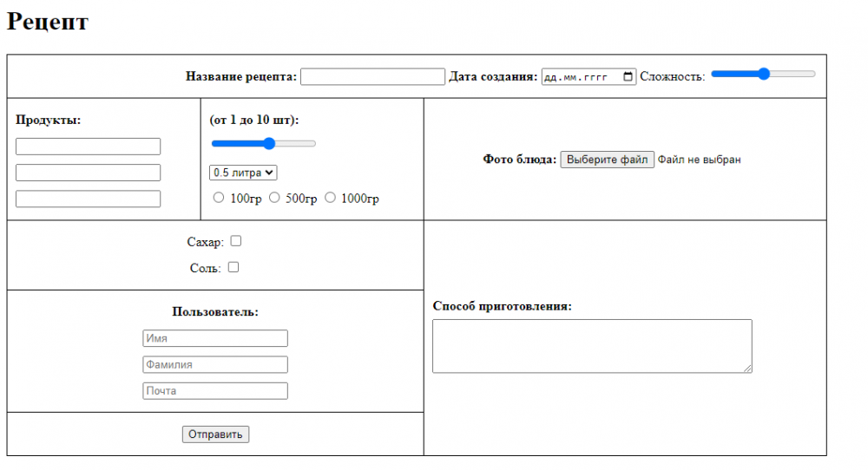Click the first Продукты input field
Viewport: 868px width, 470px height.
[x=88, y=147]
